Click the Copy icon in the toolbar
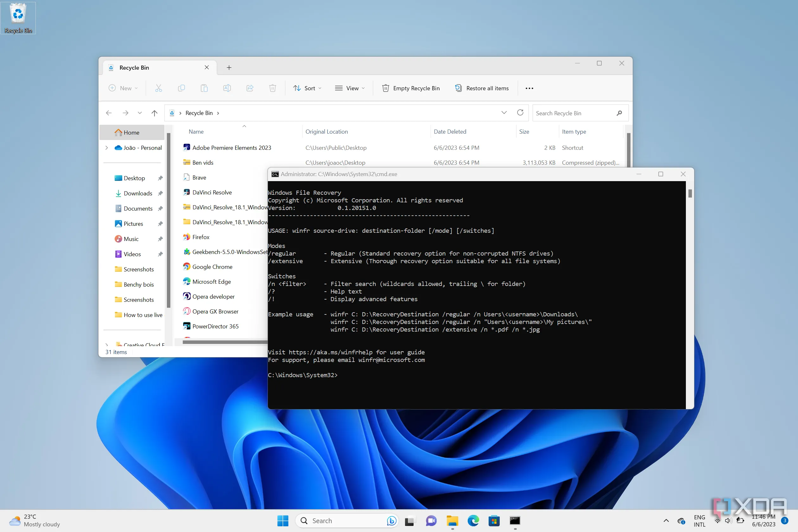 click(181, 88)
